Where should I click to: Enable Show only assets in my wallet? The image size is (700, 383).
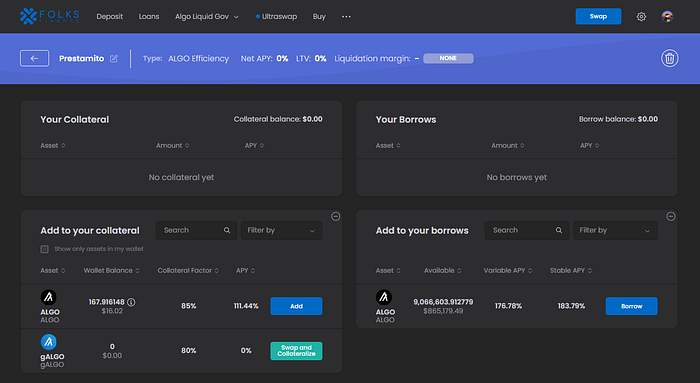point(45,249)
